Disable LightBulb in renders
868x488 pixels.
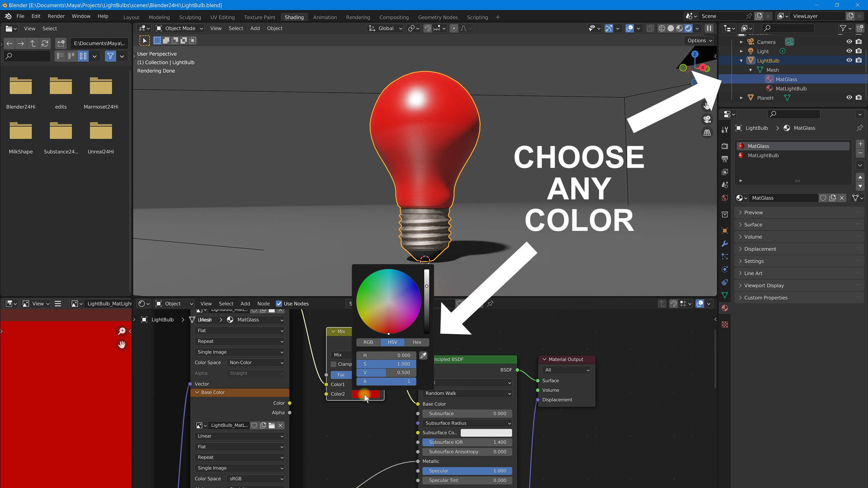click(859, 60)
